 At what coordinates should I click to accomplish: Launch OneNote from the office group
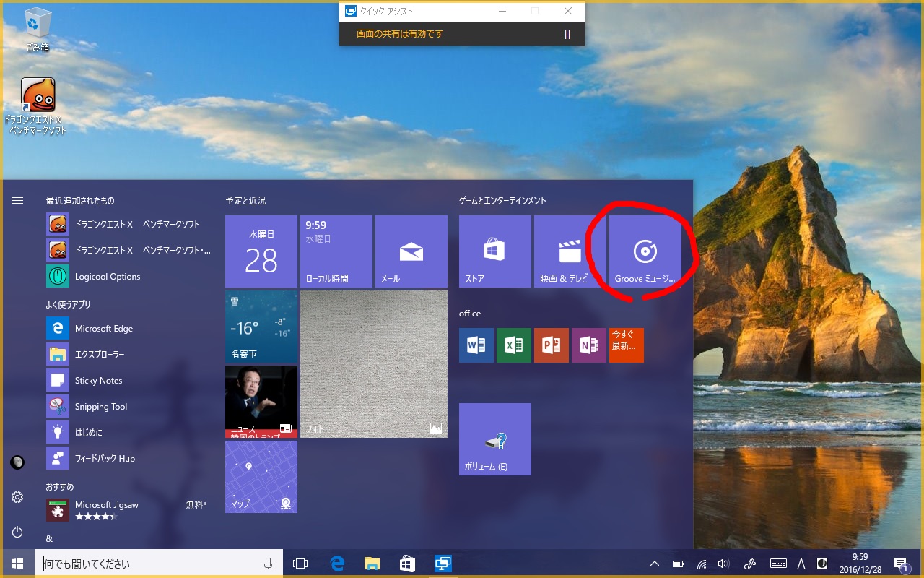tap(589, 345)
